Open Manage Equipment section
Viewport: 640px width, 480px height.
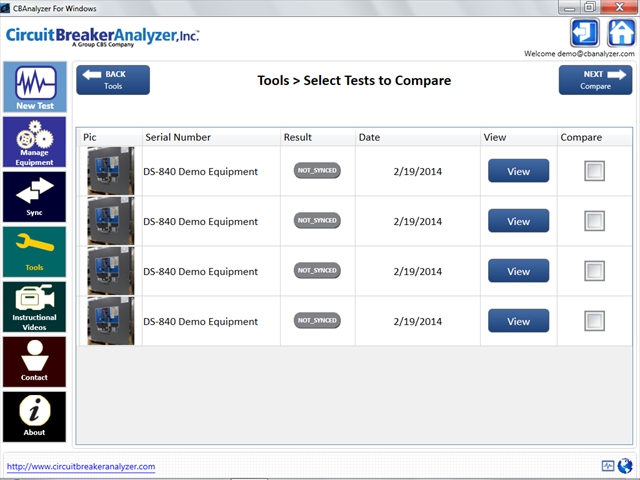click(x=35, y=142)
